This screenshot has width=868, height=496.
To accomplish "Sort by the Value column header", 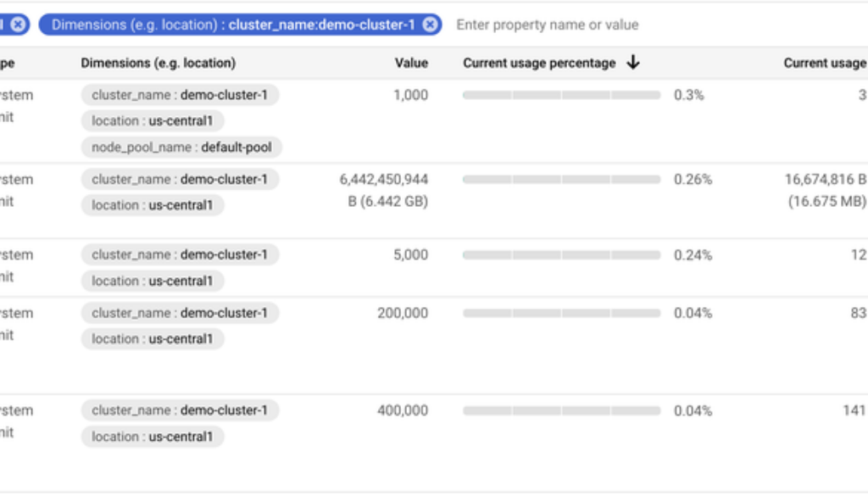I will tap(411, 63).
